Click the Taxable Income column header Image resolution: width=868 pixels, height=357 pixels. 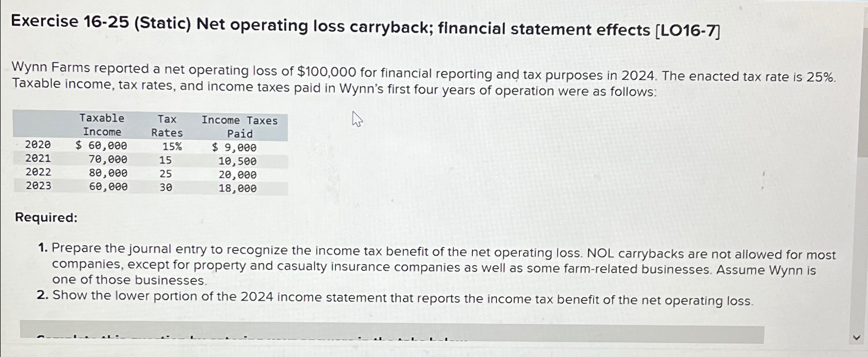pyautogui.click(x=102, y=125)
